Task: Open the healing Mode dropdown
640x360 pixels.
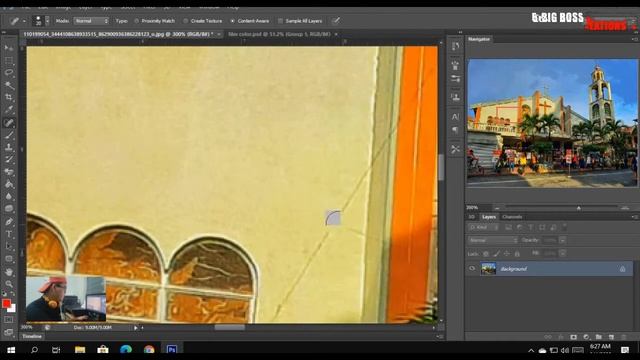Action: pos(91,21)
